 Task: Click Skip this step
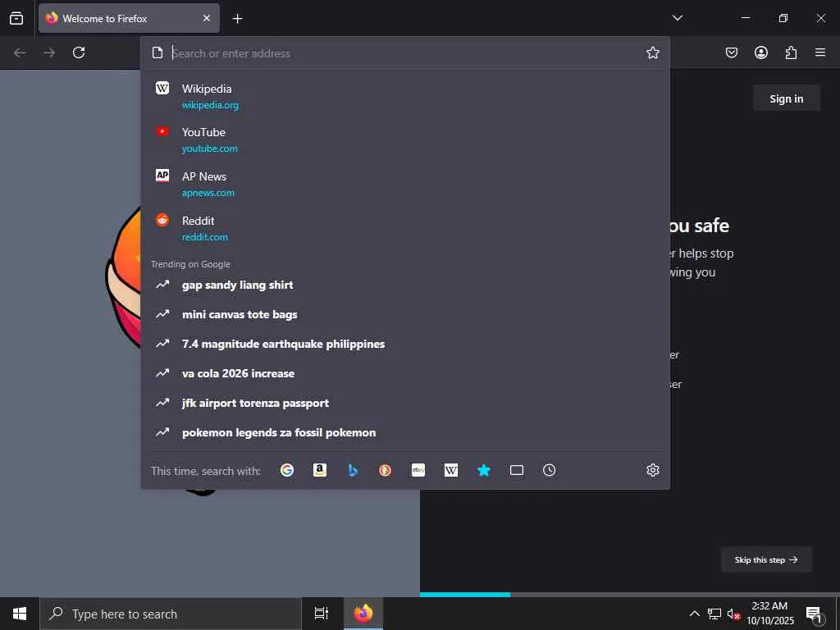tap(766, 559)
